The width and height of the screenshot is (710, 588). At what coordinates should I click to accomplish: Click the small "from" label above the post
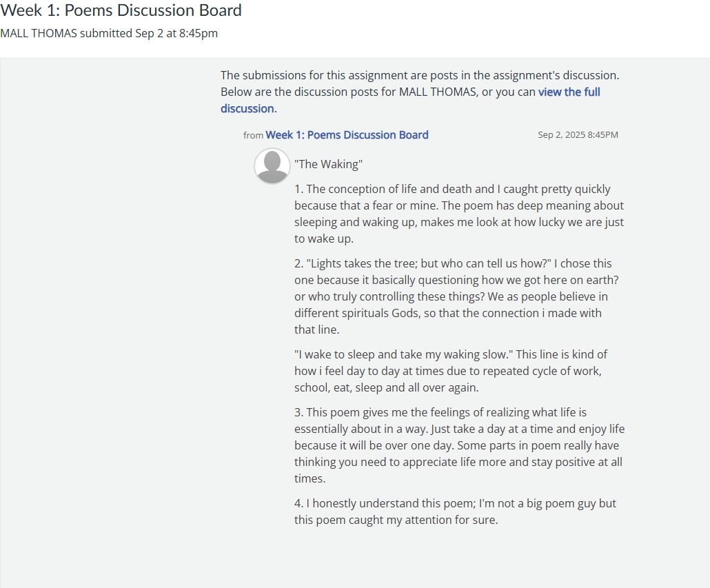click(253, 136)
